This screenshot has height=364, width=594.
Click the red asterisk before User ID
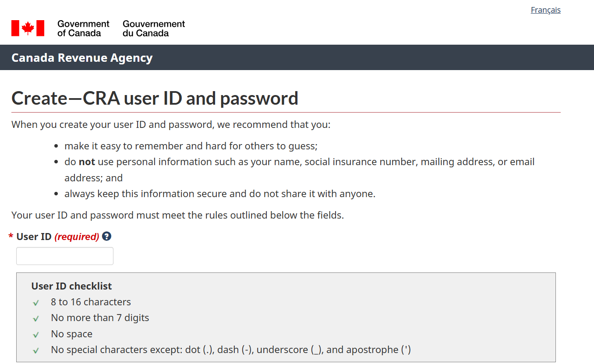tap(11, 237)
